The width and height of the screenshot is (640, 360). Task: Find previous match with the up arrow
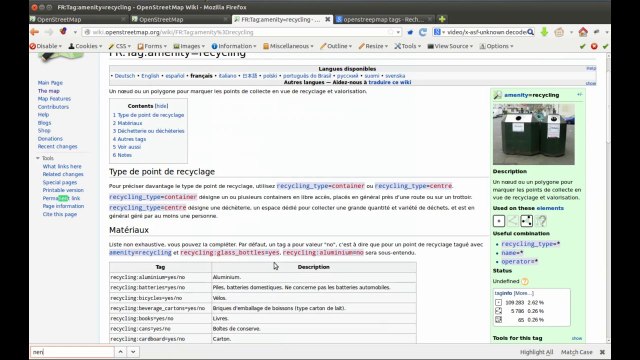click(x=120, y=352)
